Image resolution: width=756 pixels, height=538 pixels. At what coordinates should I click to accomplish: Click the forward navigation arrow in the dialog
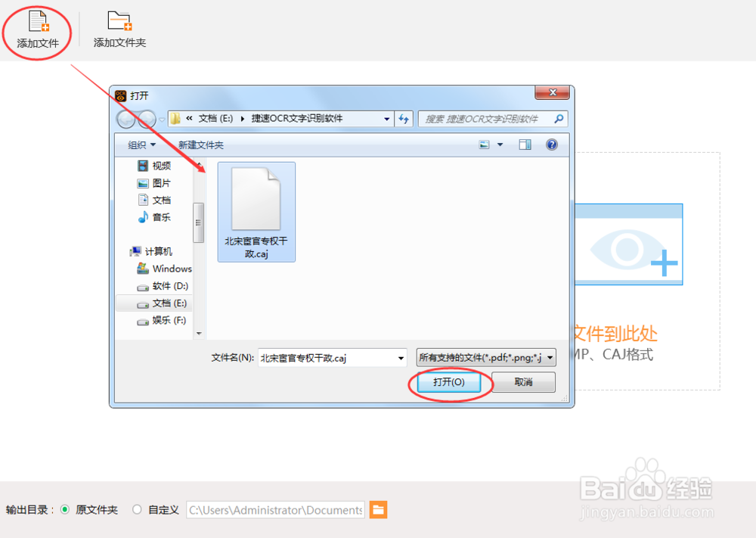pyautogui.click(x=147, y=119)
